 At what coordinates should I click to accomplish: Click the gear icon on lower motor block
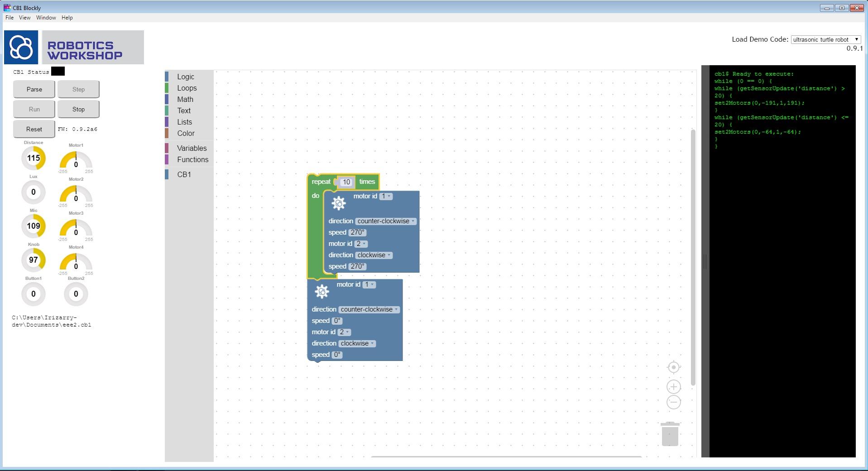(321, 292)
